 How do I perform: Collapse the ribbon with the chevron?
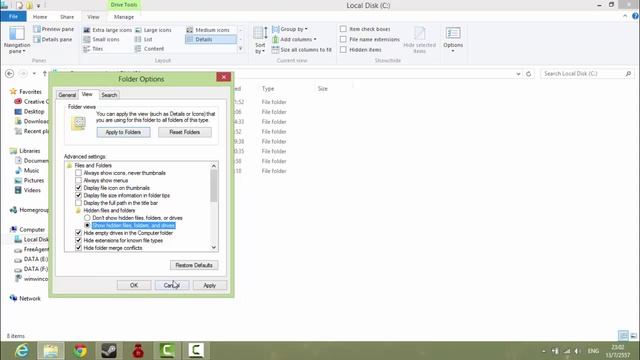point(625,16)
